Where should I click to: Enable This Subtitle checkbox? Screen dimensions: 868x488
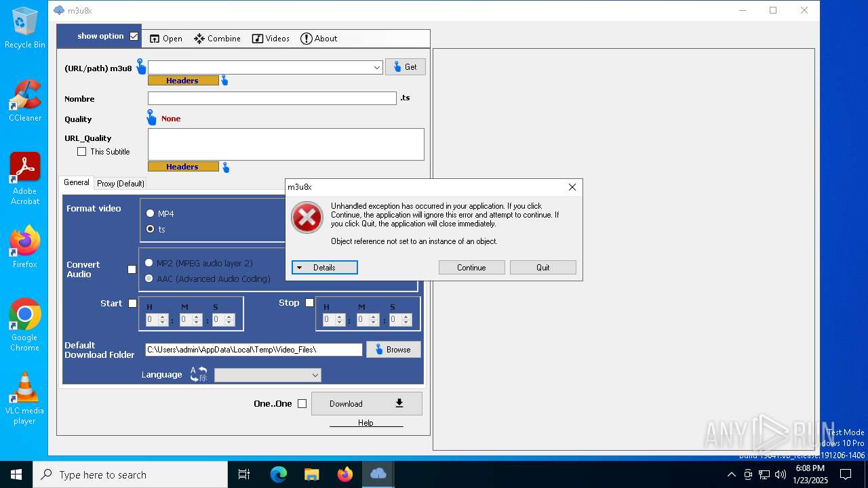81,152
